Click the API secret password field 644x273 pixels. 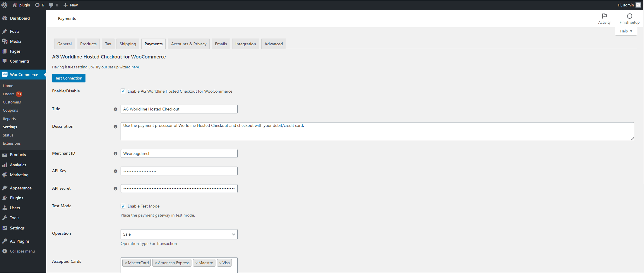(x=179, y=189)
